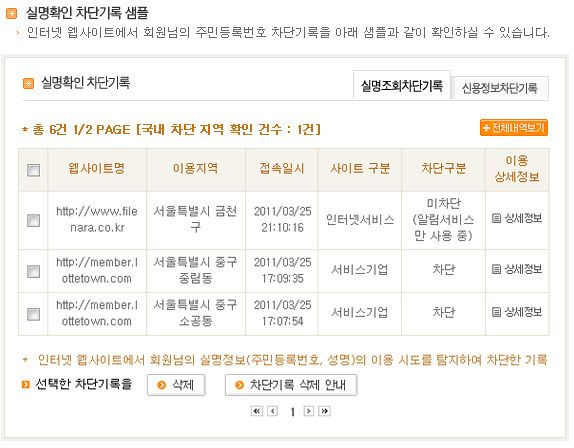
Task: Check the box for the 17:09:35 lottetown row
Action: coord(34,271)
